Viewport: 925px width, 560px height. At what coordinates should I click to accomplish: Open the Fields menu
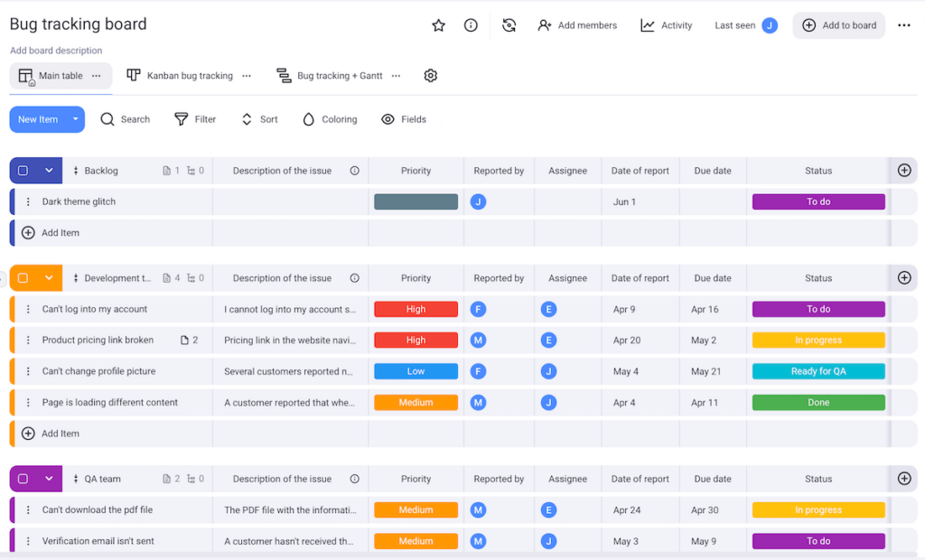[403, 118]
